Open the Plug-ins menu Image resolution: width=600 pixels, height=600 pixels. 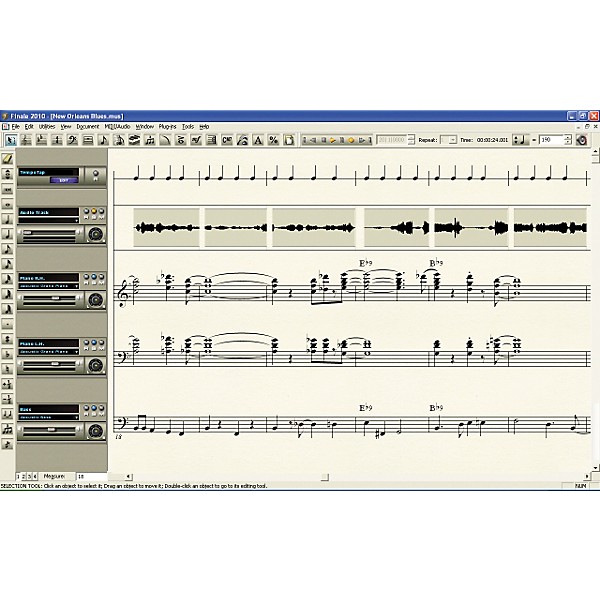tap(168, 127)
